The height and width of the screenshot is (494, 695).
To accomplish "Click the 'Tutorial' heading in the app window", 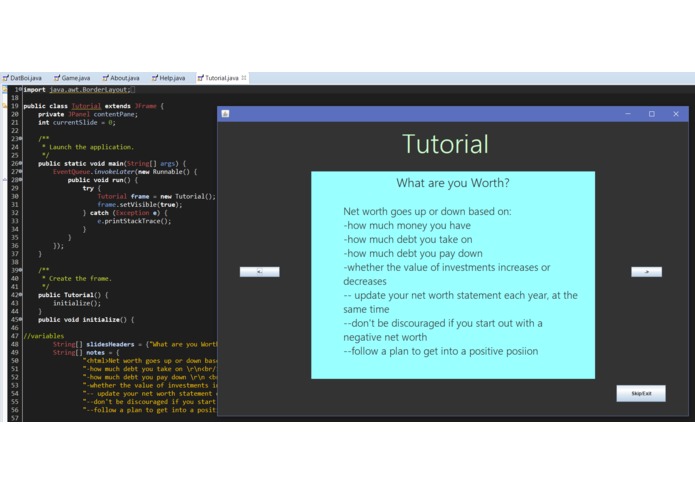I will tap(445, 144).
